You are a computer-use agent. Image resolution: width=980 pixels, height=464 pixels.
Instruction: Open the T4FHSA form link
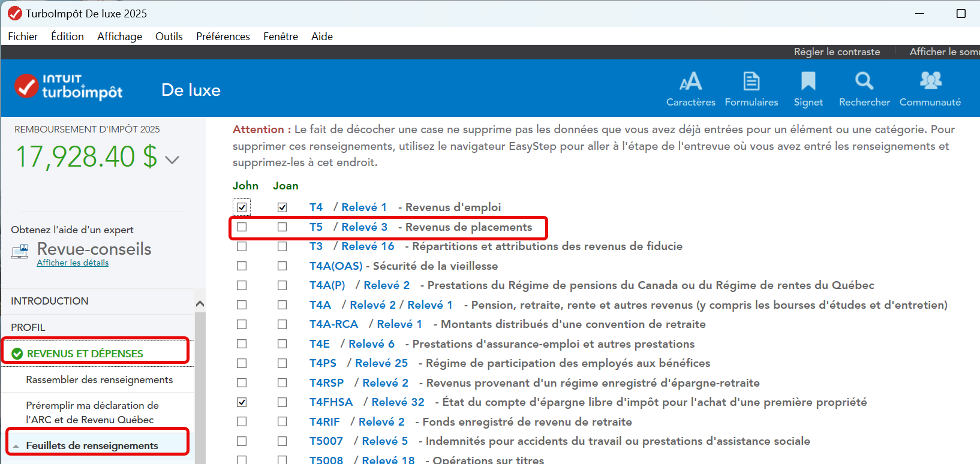coord(331,402)
